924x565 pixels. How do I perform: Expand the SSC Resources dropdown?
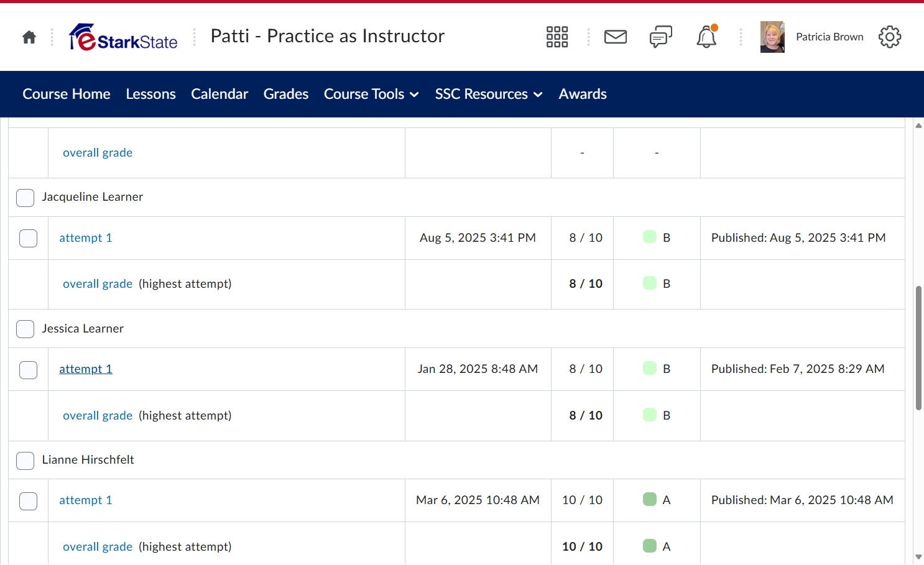click(x=489, y=94)
